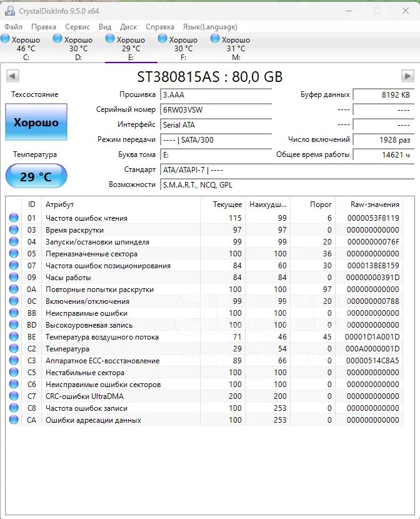The width and height of the screenshot is (420, 519).
Task: Select disk C: tab at 46 °C
Action: click(26, 48)
